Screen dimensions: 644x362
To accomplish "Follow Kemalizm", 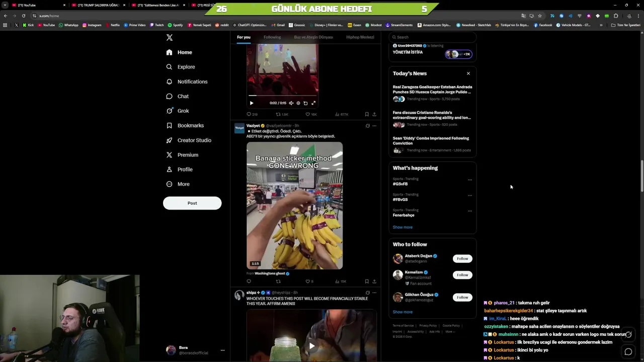I will (x=462, y=275).
